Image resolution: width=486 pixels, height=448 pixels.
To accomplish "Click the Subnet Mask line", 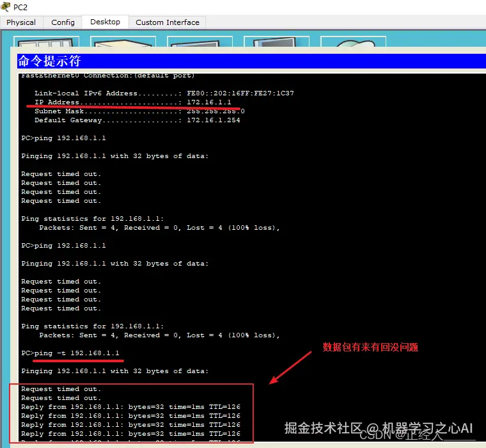I will (139, 111).
